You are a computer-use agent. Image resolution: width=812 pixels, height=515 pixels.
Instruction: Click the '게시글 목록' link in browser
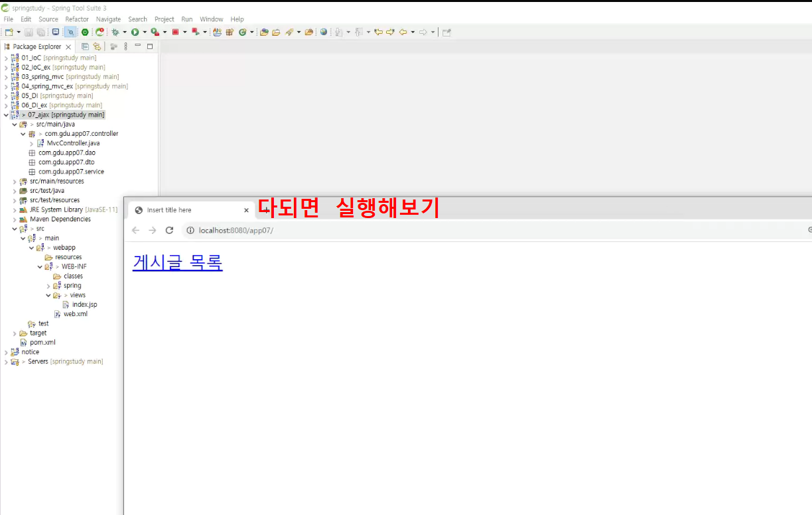coord(178,262)
